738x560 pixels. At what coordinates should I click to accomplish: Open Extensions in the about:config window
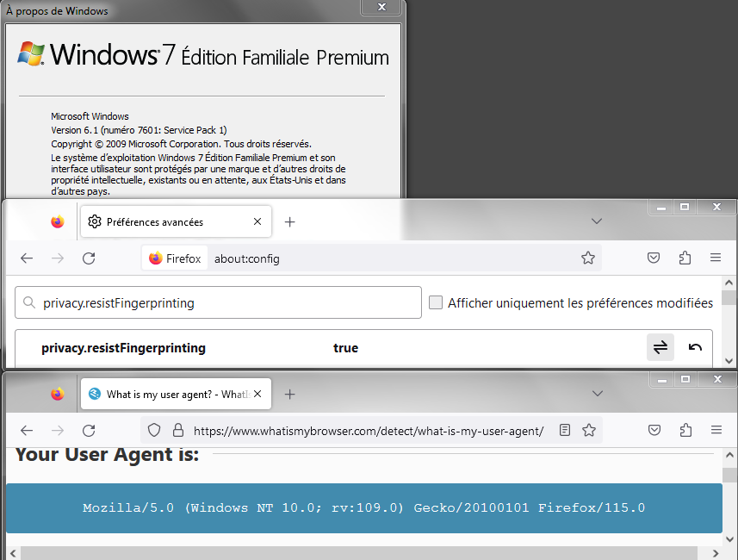click(685, 258)
